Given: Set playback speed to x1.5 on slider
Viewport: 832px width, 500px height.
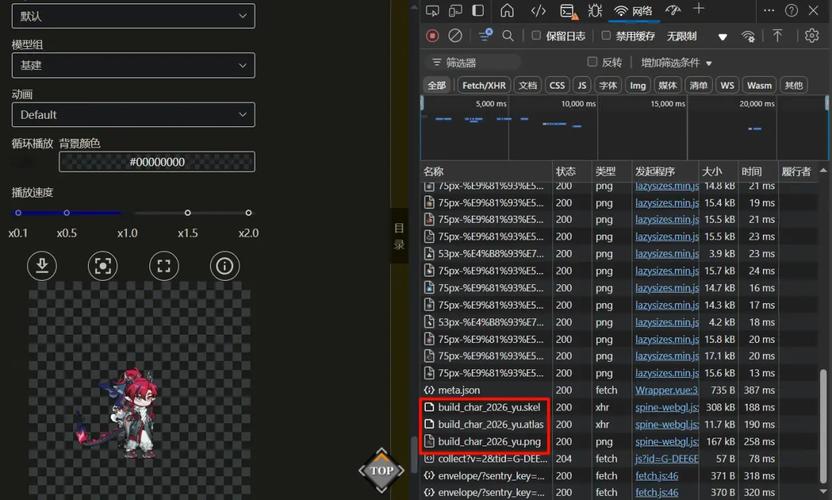Looking at the screenshot, I should tap(187, 212).
